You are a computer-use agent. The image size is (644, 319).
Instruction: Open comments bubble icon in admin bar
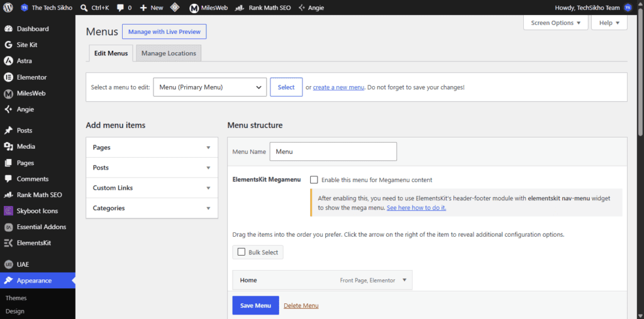click(121, 8)
